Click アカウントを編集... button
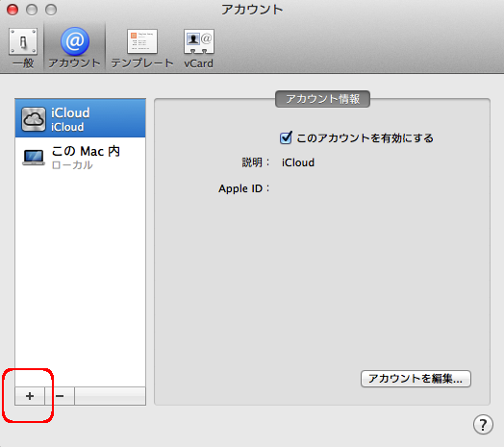 click(416, 379)
